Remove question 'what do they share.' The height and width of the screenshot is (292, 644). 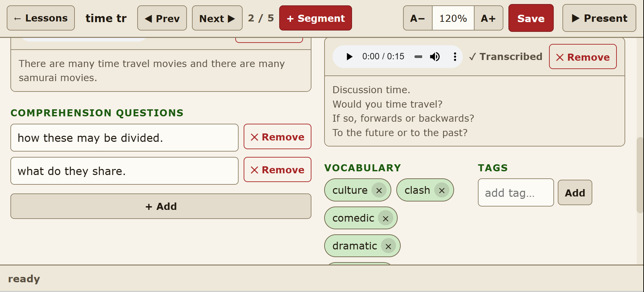[278, 170]
